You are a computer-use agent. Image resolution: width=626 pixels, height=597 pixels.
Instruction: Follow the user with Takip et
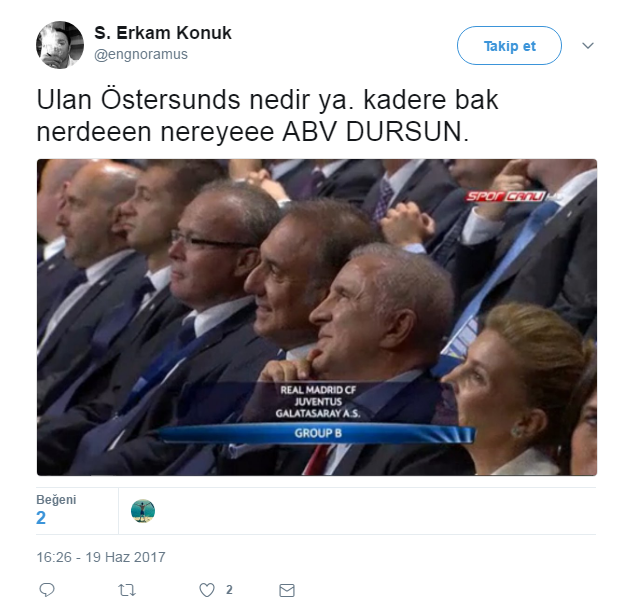point(509,46)
